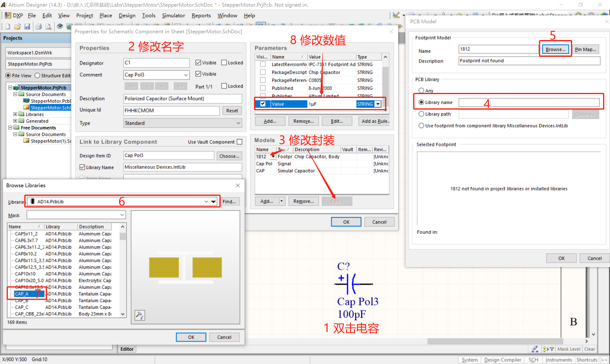
Task: Open the Comment dropdown showing Cap Pol3
Action: pyautogui.click(x=186, y=75)
